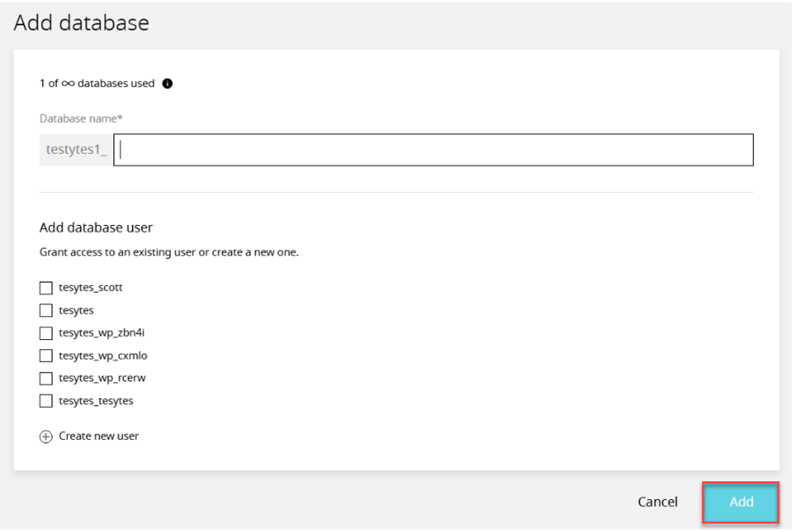This screenshot has width=792, height=532.
Task: Check the tesytes_wp_rcerw user checkbox
Action: [x=46, y=379]
